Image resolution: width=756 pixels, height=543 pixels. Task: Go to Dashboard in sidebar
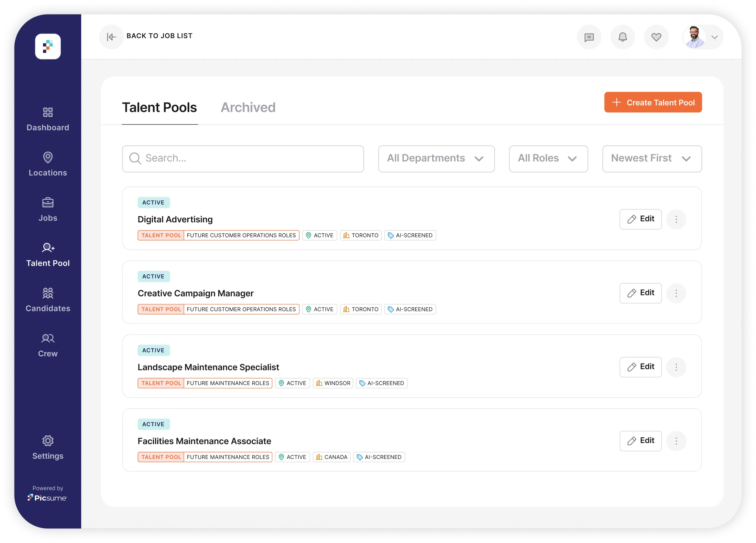click(x=48, y=119)
